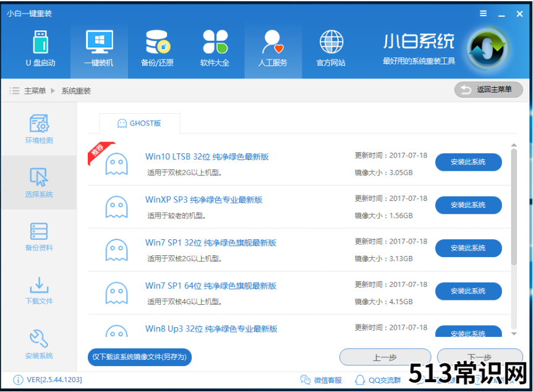Click 仅下载该系统镜像文件(另存为) button

(140, 357)
